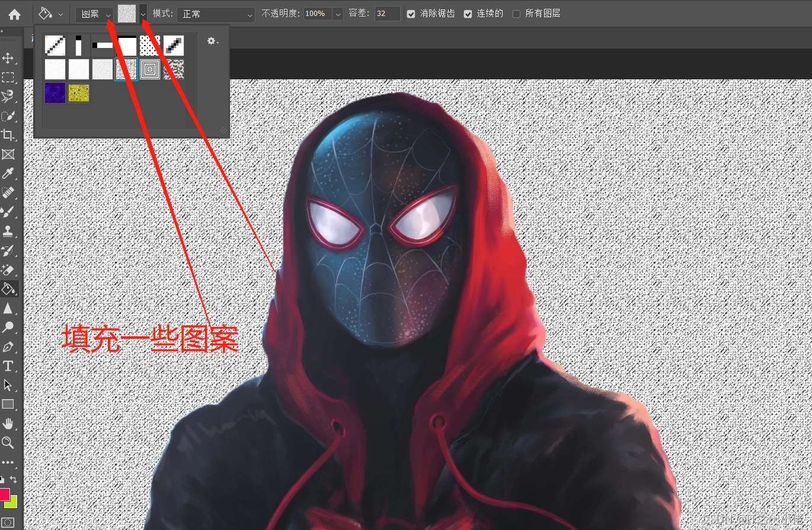Select the Clone Stamp tool
This screenshot has width=812, height=530.
click(x=8, y=231)
